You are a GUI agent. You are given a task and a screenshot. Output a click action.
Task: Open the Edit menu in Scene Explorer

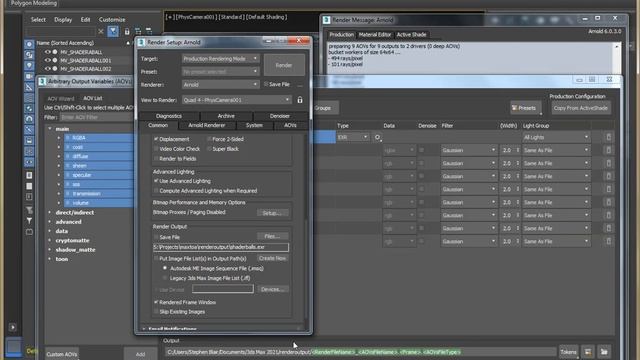pyautogui.click(x=85, y=20)
